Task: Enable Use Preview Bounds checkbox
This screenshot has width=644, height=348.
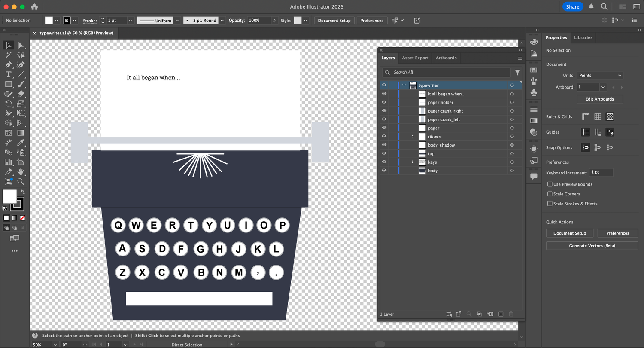Action: click(x=550, y=184)
